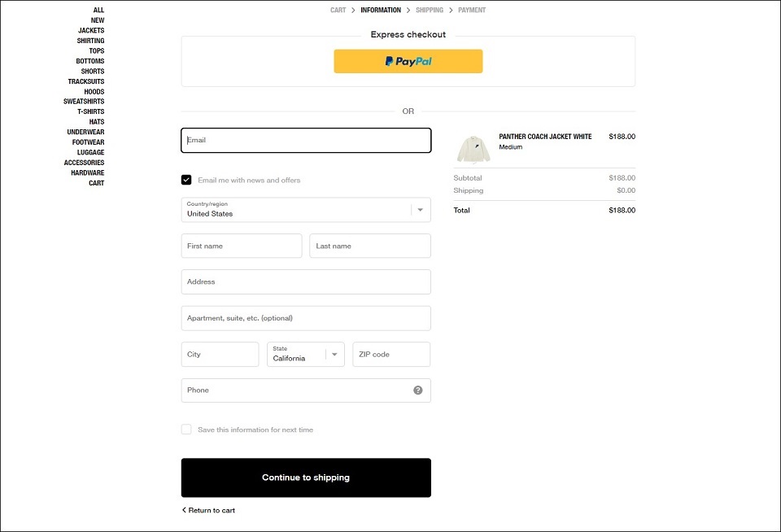
Task: Browse the SHIRTING category
Action: click(90, 41)
